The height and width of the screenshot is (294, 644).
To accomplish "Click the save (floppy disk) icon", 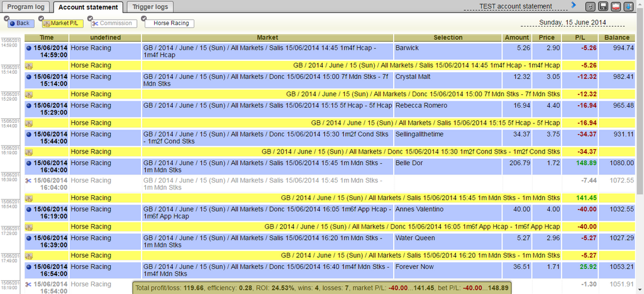I will tap(603, 6).
